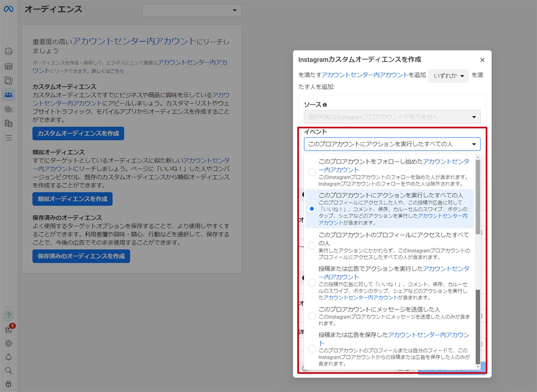537x392 pixels.
Task: Open the settings gear icon
Action: [8, 343]
